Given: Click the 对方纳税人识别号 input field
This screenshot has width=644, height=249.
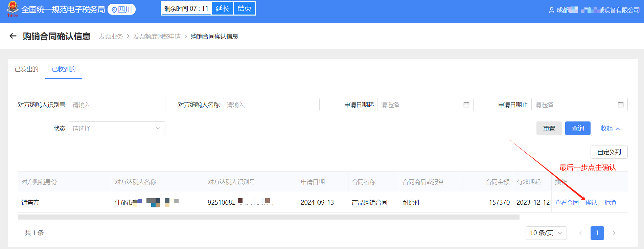Looking at the screenshot, I should (x=117, y=105).
